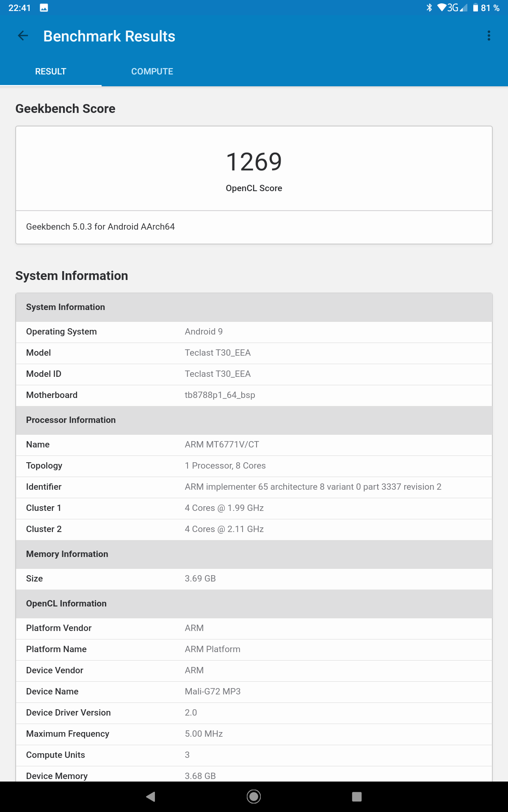The width and height of the screenshot is (508, 812).
Task: Tap the ARM MT6771V/CT processor name
Action: point(222,444)
